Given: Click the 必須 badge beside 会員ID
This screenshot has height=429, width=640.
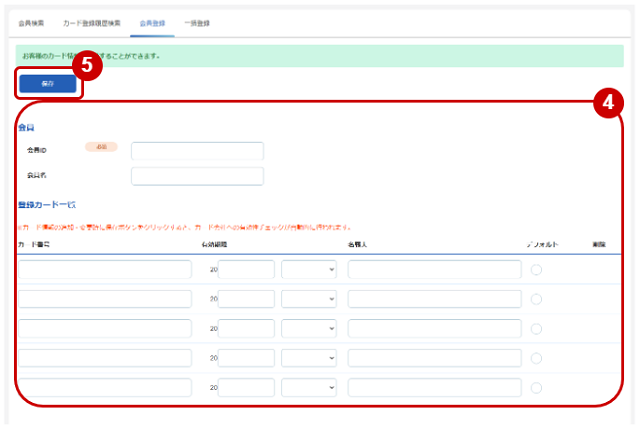Looking at the screenshot, I should pyautogui.click(x=101, y=147).
